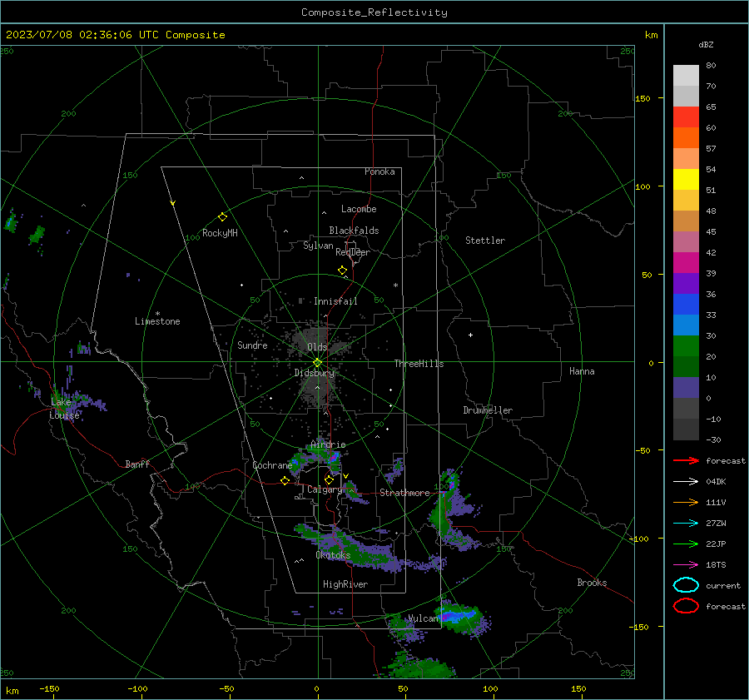Pick the light gray 70–80 dBZ swatch
Image resolution: width=749 pixels, height=700 pixels.
[686, 76]
